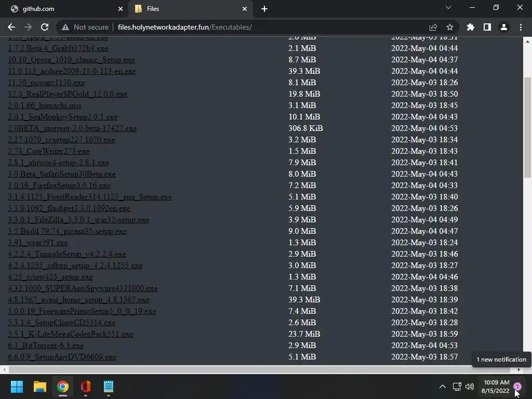
Task: Click the 306.8 KiB size value
Action: pyautogui.click(x=305, y=128)
